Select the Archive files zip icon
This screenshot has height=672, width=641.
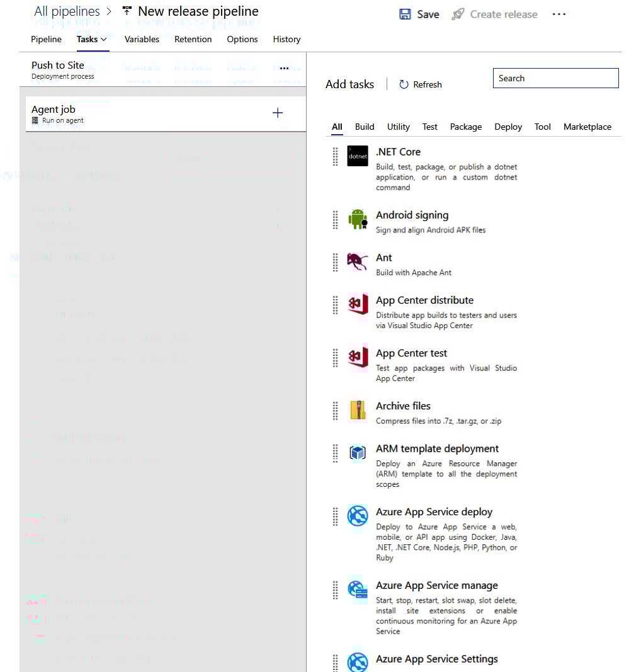point(358,410)
